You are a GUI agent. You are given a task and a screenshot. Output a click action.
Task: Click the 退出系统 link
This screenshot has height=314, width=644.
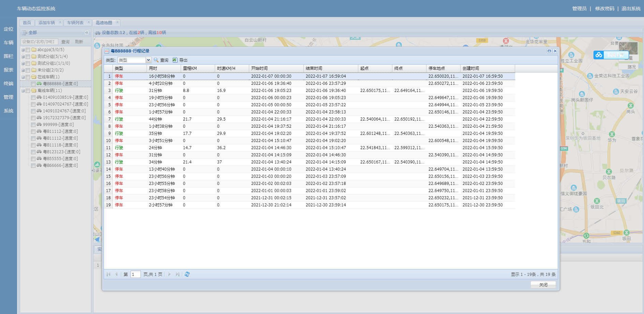pos(631,9)
